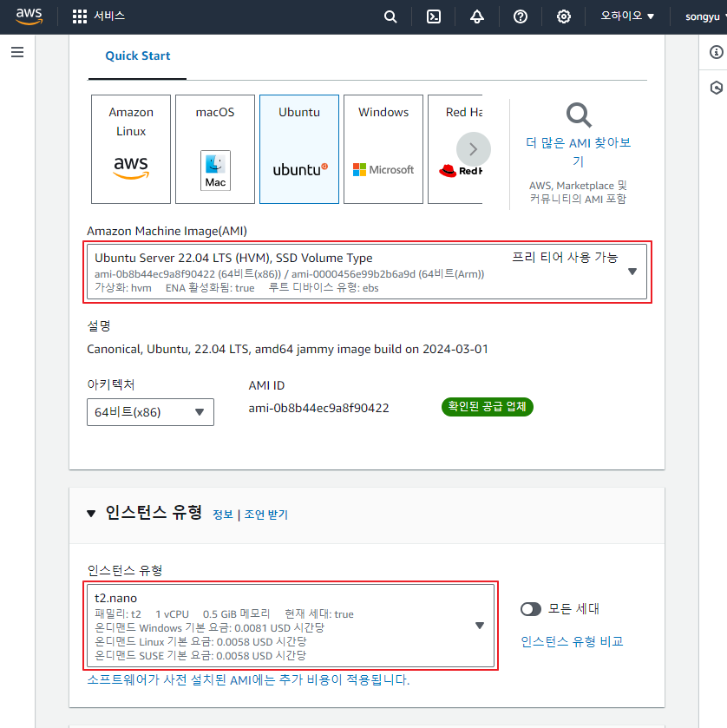The height and width of the screenshot is (728, 727).
Task: Select the AMI ID ami-0b8b44ec9a8f90422 text
Action: 318,408
